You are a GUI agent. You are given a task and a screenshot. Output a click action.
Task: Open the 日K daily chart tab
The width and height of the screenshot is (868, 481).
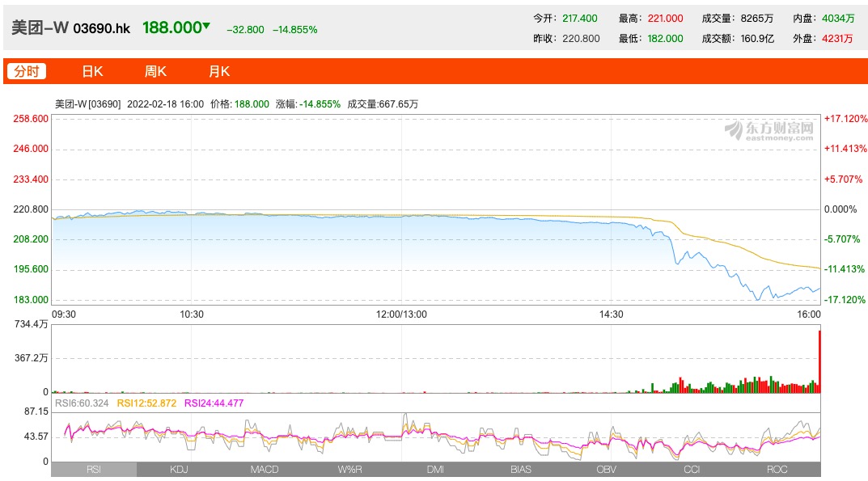(92, 71)
